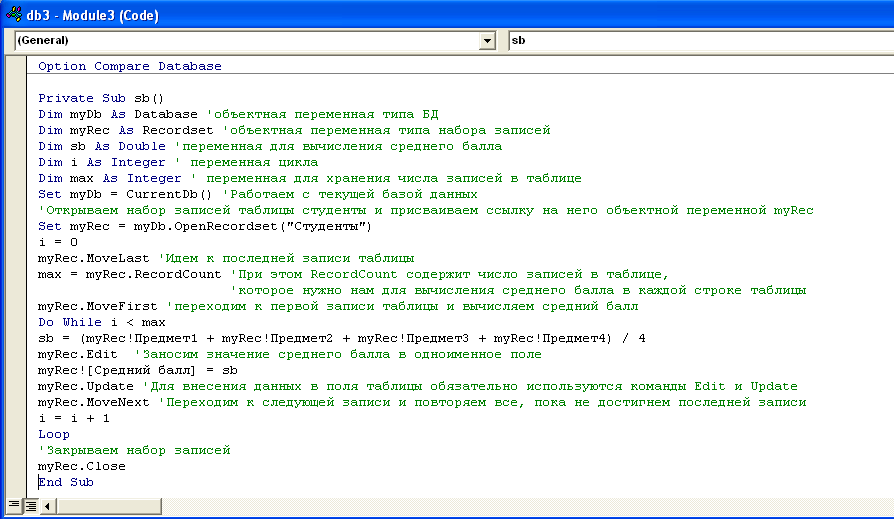894x519 pixels.
Task: Click the "myRec.Update" statement
Action: click(86, 386)
